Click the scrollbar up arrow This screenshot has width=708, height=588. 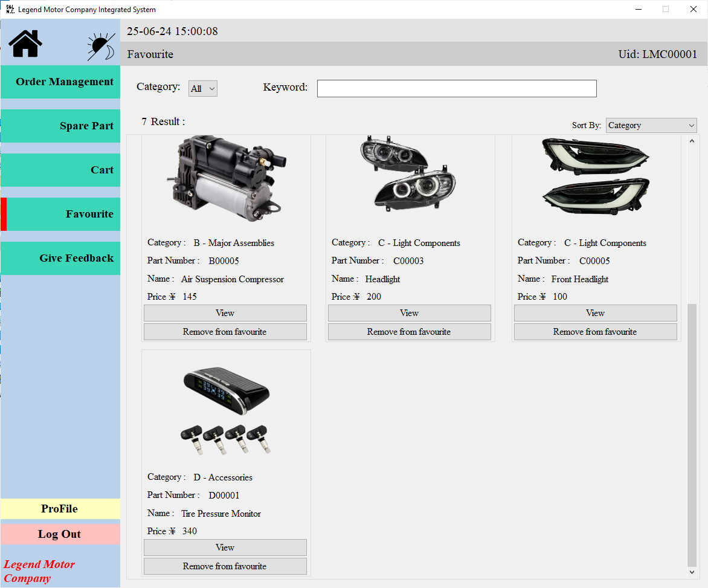tap(692, 141)
